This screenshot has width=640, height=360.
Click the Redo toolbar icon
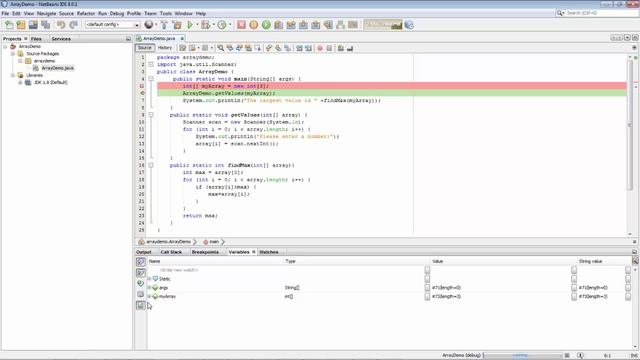(x=73, y=25)
